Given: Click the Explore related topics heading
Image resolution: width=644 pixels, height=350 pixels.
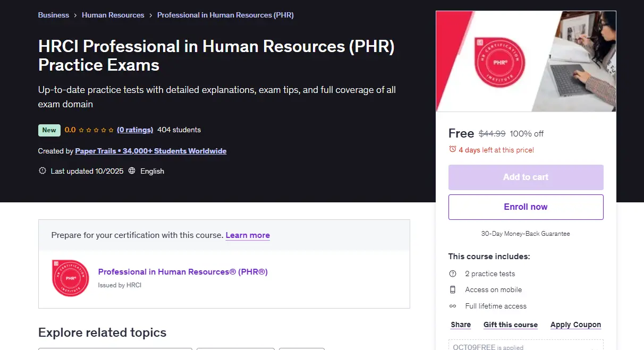Looking at the screenshot, I should click(x=103, y=332).
